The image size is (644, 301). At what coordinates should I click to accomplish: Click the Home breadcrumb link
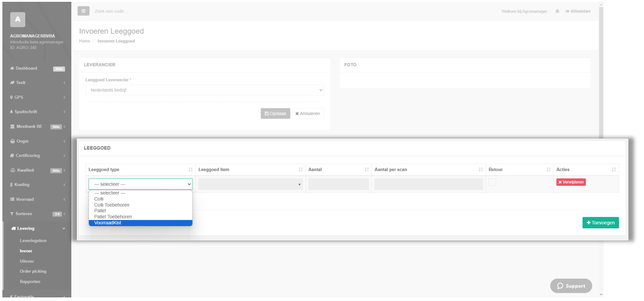pyautogui.click(x=84, y=41)
